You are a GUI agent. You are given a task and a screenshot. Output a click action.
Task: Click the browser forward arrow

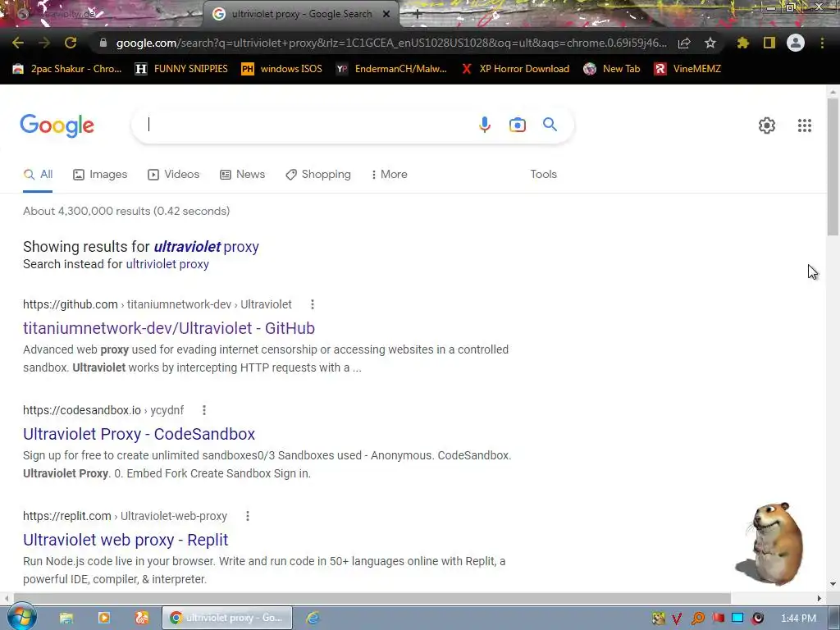(x=44, y=43)
